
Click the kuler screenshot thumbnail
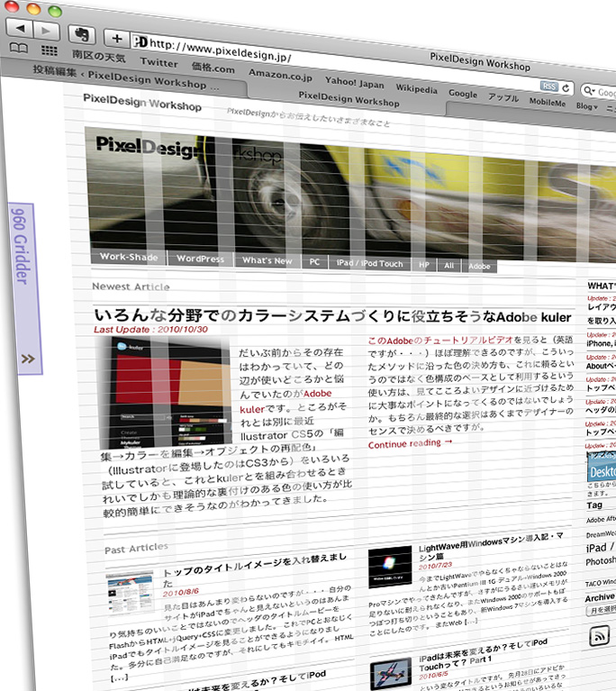click(164, 392)
